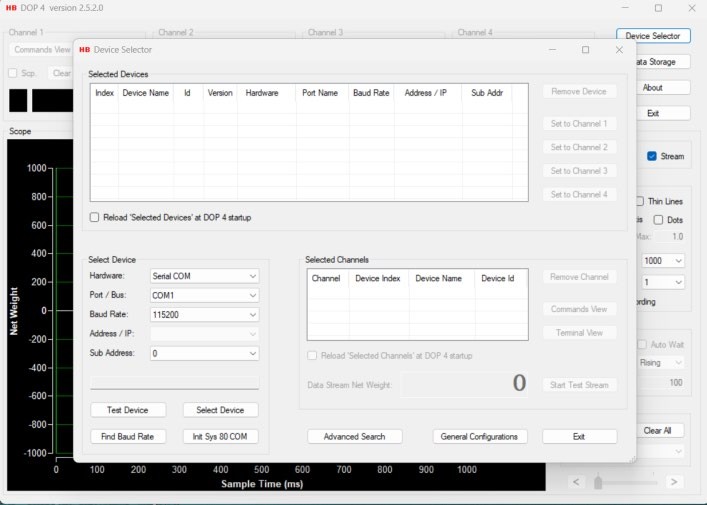Enable Reload 'Selected Devices' at startup checkbox
The width and height of the screenshot is (707, 505).
[95, 217]
